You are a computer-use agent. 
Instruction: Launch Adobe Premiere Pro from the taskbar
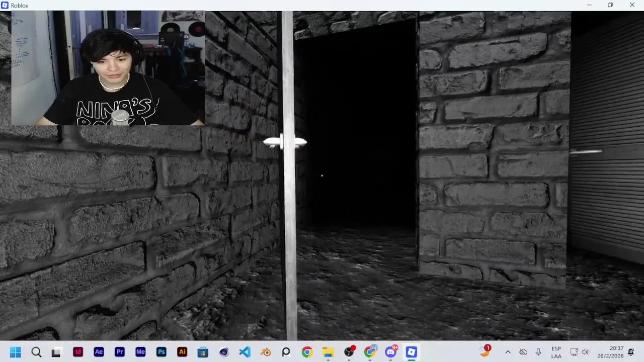[119, 352]
